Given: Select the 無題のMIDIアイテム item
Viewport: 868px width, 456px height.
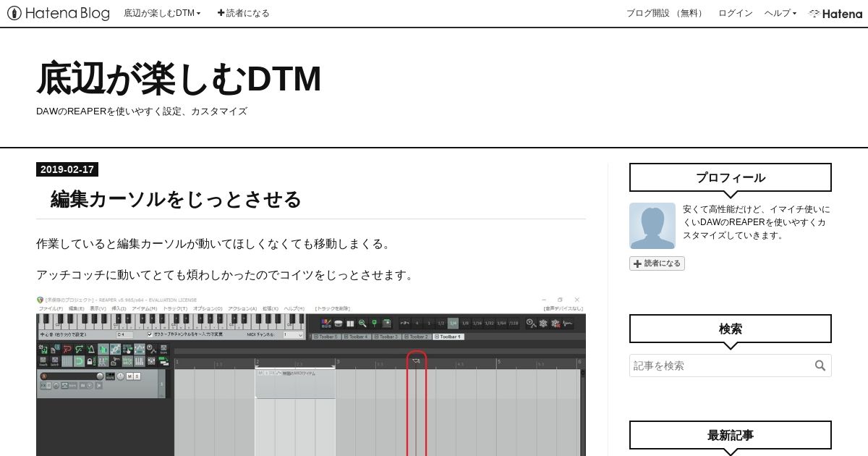Looking at the screenshot, I should pos(295,384).
